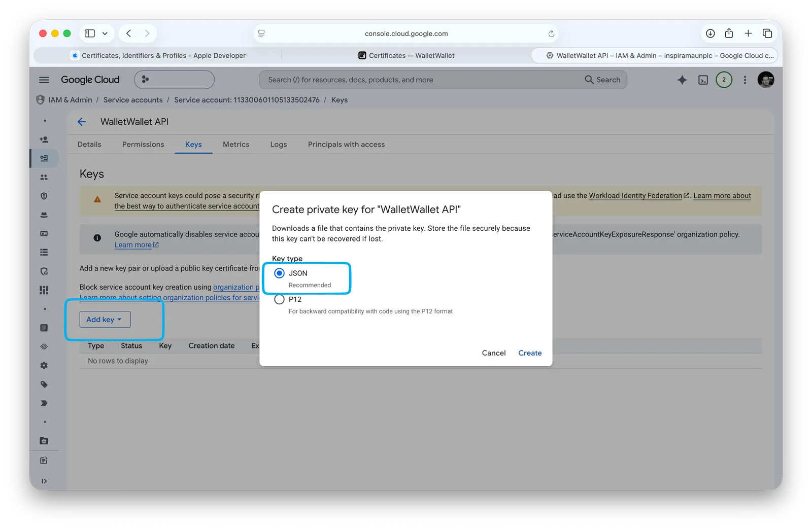Go back in Safari history
Image resolution: width=812 pixels, height=529 pixels.
[129, 33]
